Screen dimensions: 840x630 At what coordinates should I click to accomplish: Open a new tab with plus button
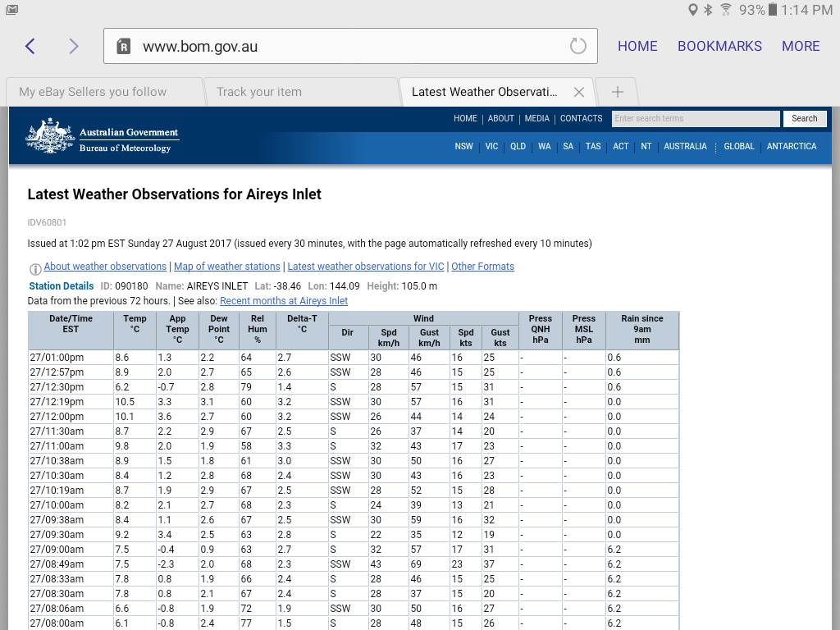click(x=618, y=92)
